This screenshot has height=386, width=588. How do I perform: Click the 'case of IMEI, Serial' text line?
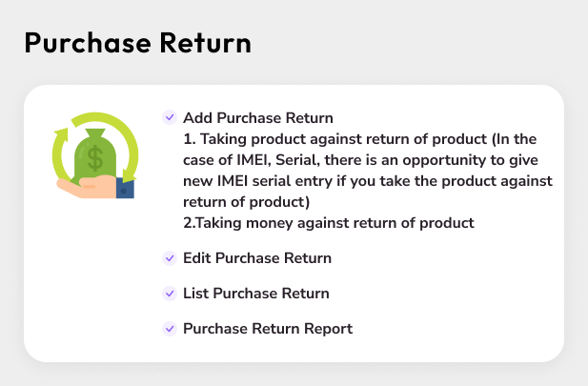(364, 160)
